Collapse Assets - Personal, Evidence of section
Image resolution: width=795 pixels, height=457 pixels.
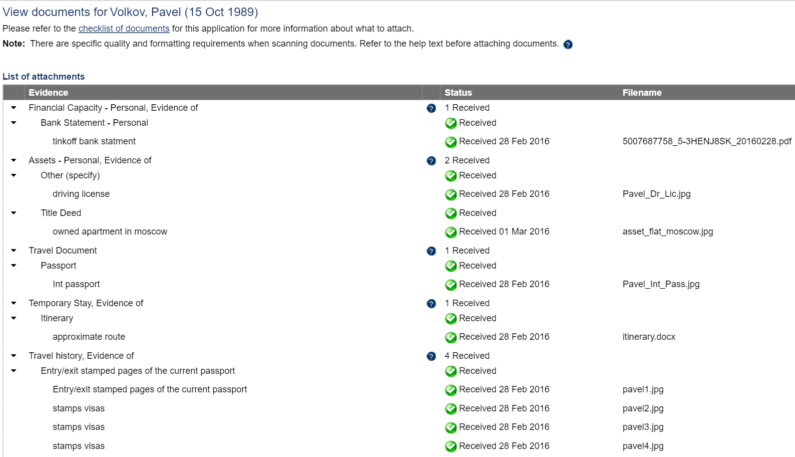(14, 160)
